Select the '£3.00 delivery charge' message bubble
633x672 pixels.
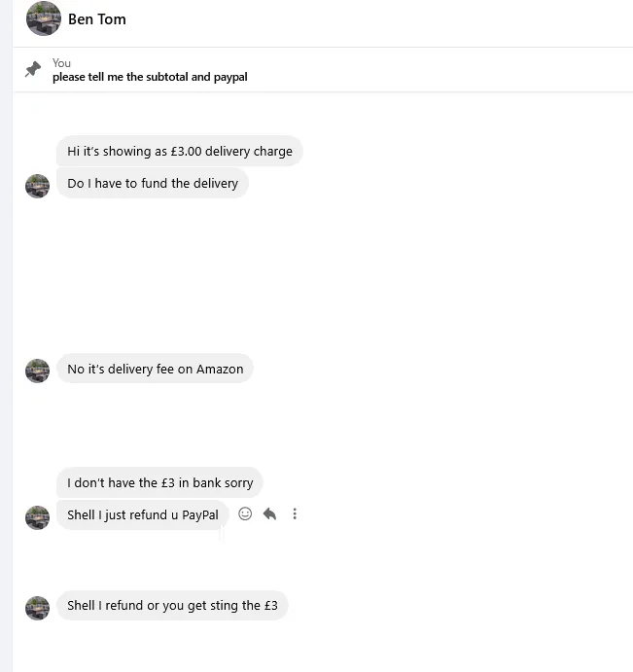[179, 151]
